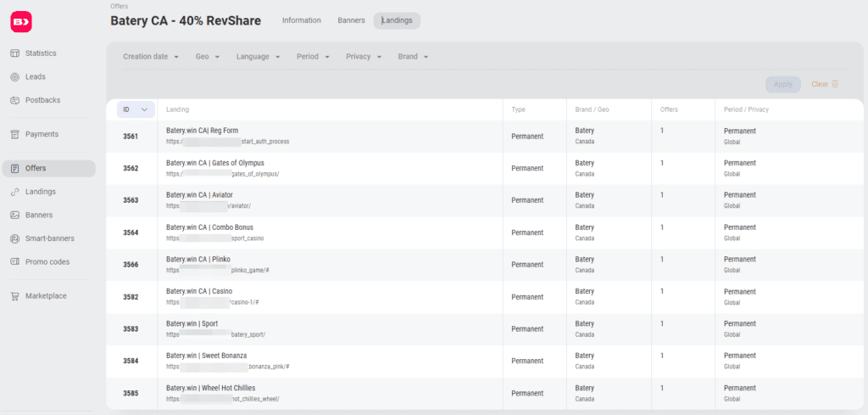Click the sport_casino landing URL

214,238
